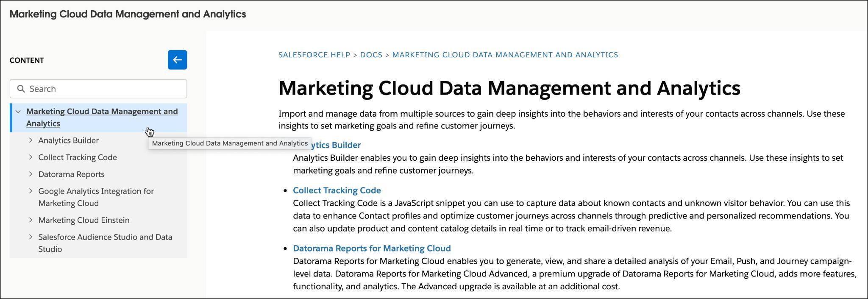The image size is (868, 299).
Task: Open the Collect Tracking Code article link
Action: click(337, 190)
